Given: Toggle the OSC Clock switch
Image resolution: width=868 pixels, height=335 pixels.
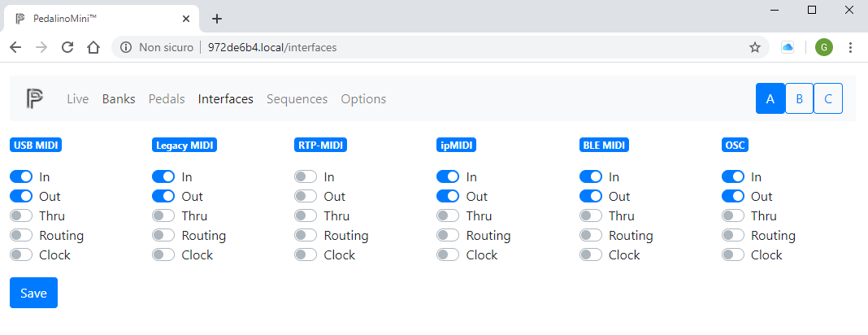Looking at the screenshot, I should pos(733,255).
